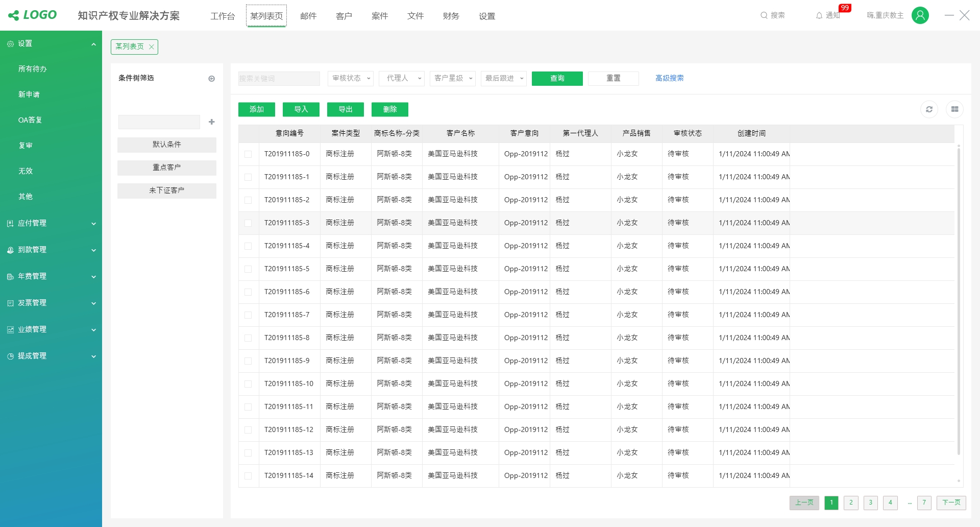Tick checkbox for row T201911185-12

click(248, 430)
